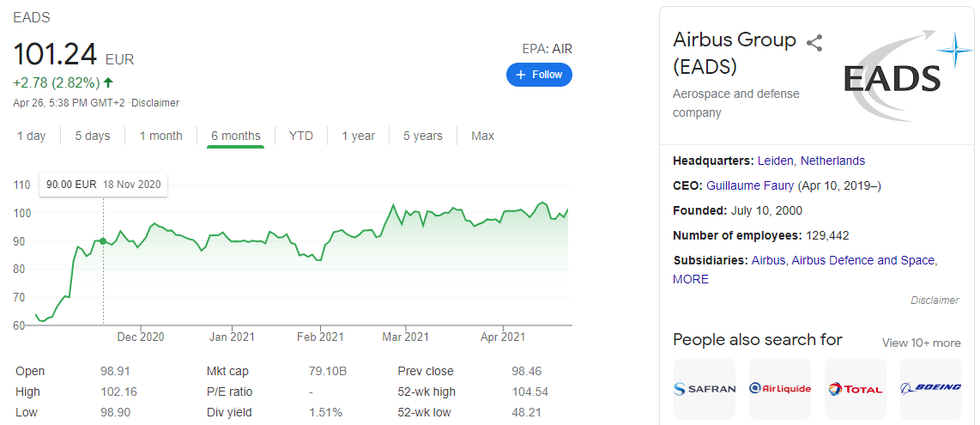
Task: Select the 6 months chart tab
Action: pyautogui.click(x=236, y=136)
